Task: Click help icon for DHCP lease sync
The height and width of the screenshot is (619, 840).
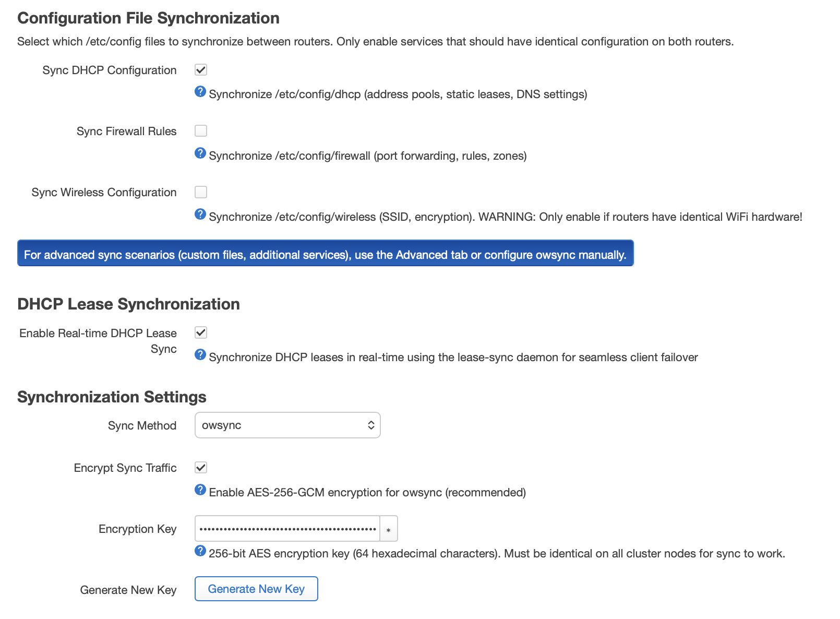Action: (x=200, y=355)
